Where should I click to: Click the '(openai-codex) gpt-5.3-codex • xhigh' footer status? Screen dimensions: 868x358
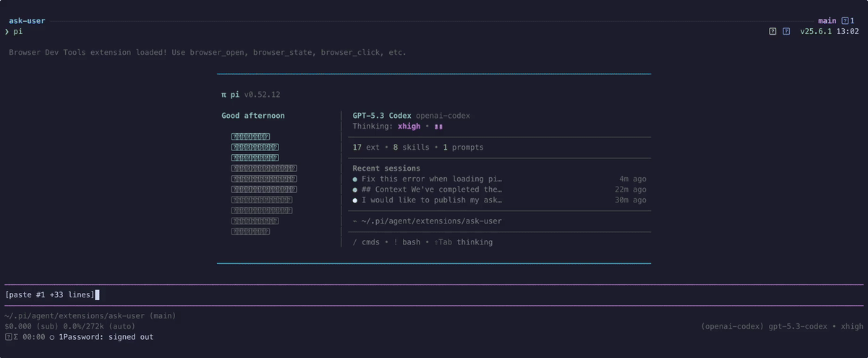tap(782, 327)
